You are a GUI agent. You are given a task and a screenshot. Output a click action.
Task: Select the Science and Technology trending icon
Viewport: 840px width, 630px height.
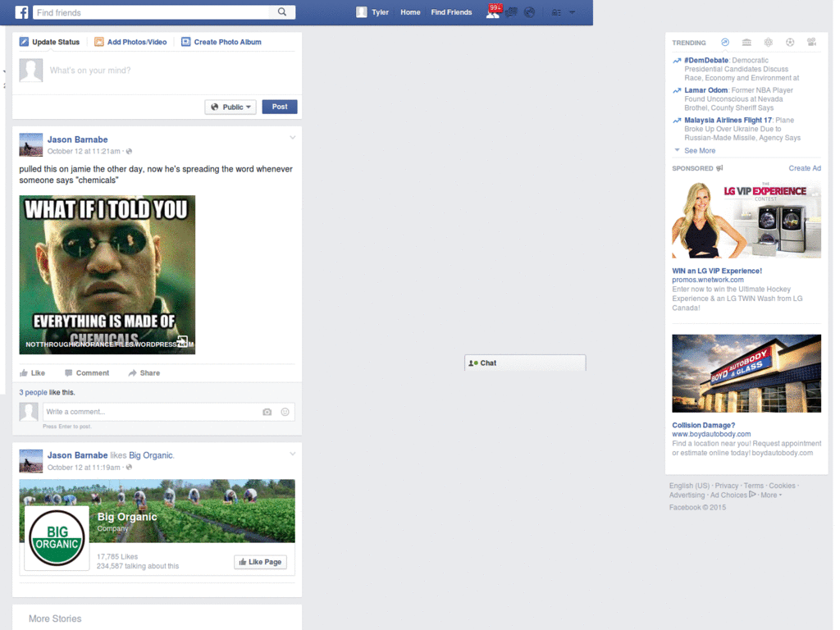(768, 43)
